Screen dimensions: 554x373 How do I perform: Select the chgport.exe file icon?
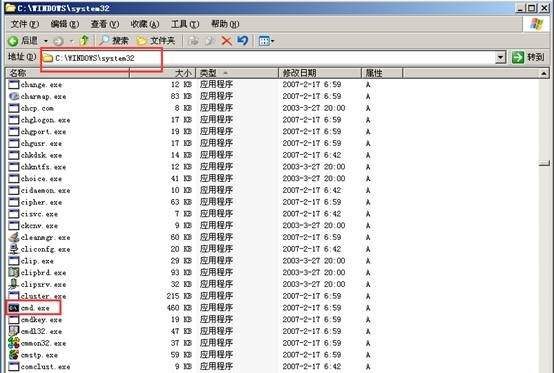(x=13, y=131)
